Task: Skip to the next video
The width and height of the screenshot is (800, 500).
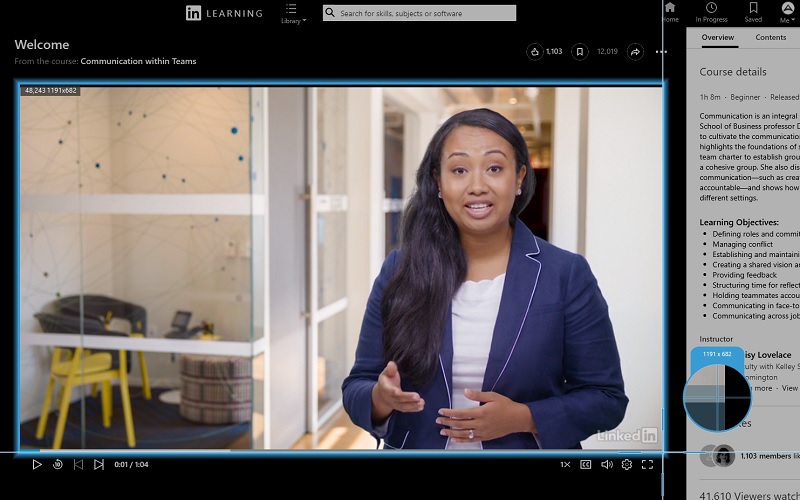Action: click(x=99, y=464)
